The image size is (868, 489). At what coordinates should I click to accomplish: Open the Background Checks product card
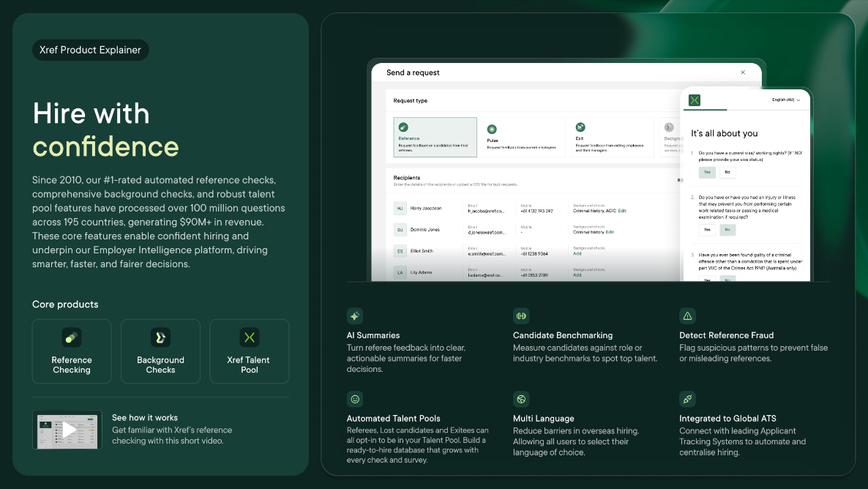click(x=160, y=351)
